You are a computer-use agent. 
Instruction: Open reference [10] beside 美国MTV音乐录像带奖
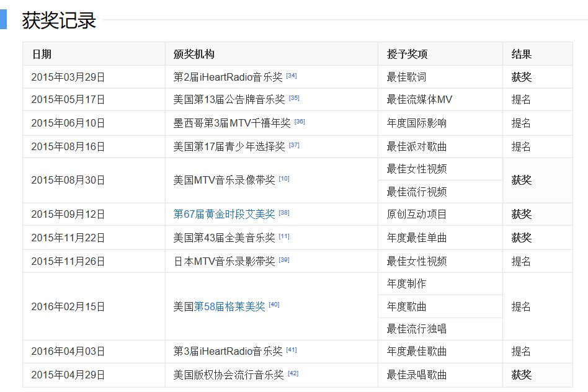[284, 179]
